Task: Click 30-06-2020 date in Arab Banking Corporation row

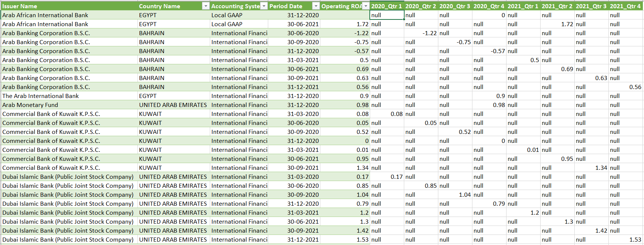Action: pyautogui.click(x=294, y=33)
